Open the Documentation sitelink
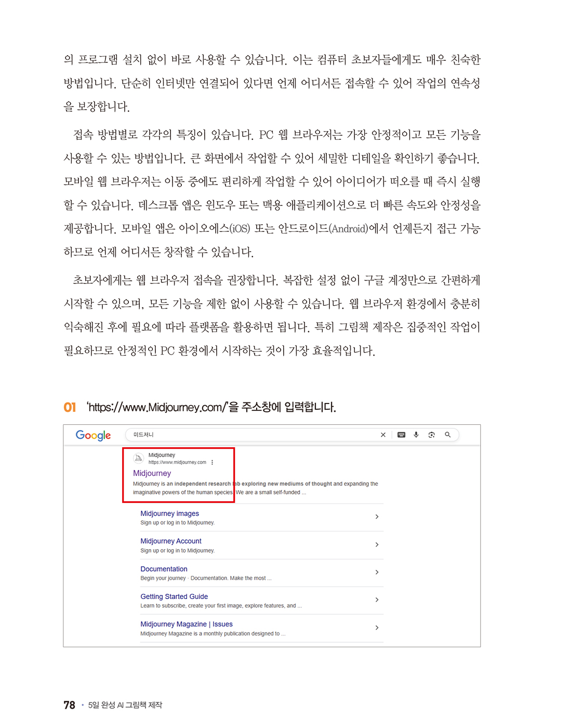Viewport: 569px width, 728px height. [x=164, y=569]
